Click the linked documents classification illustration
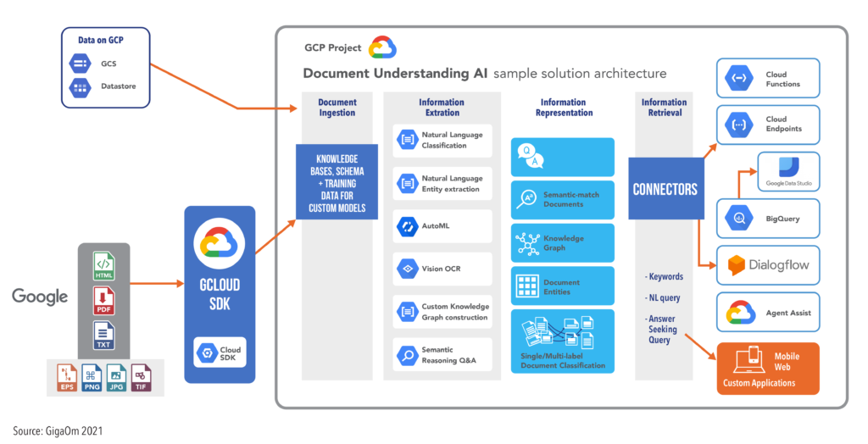The height and width of the screenshot is (444, 868). pos(559,332)
